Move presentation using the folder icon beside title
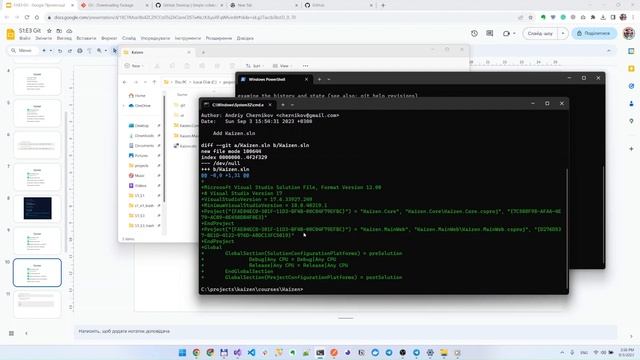The width and height of the screenshot is (640, 360). tap(59, 31)
